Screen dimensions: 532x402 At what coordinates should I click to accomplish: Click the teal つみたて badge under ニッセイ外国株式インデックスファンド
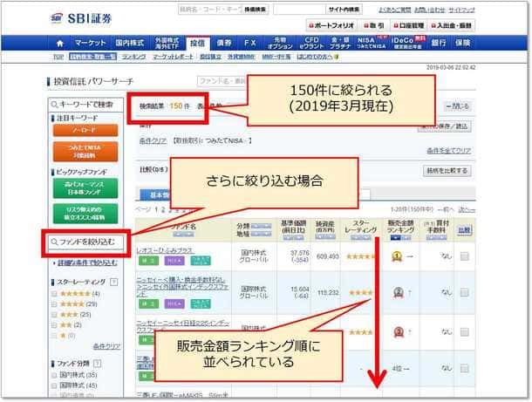(201, 303)
